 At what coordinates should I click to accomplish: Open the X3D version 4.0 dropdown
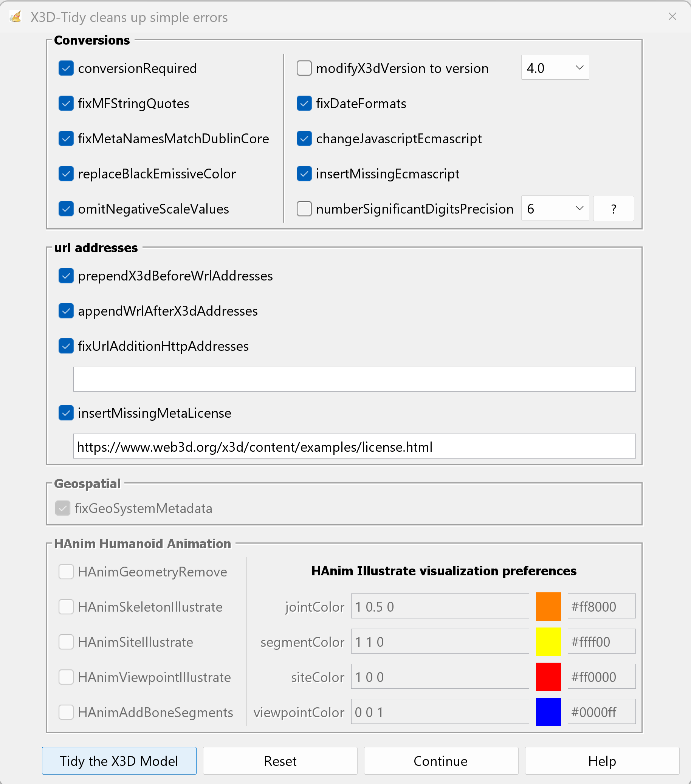pyautogui.click(x=555, y=68)
